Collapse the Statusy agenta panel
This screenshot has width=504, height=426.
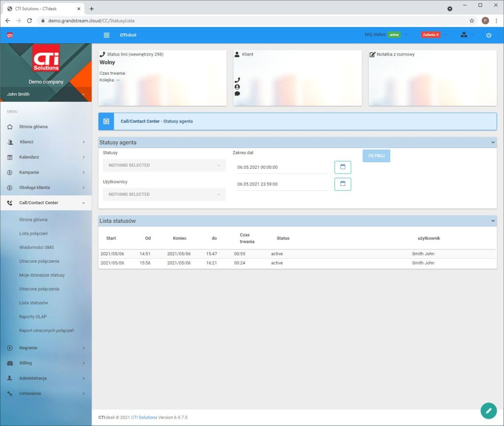(493, 143)
